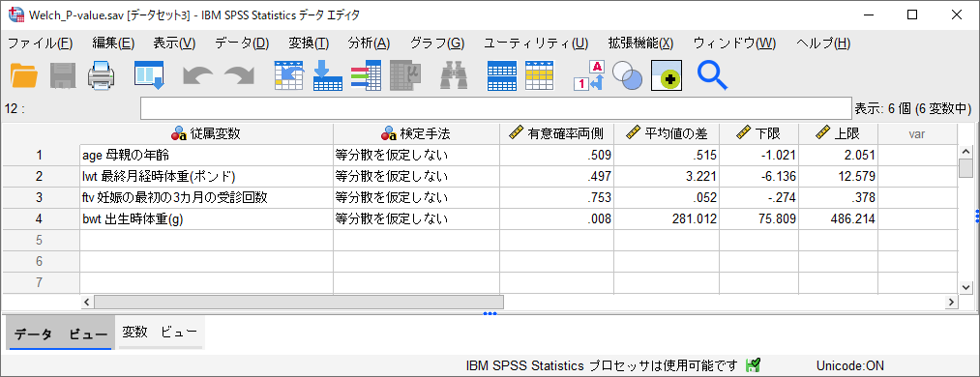
Task: Open Variables info toolbar icon
Action: coord(366,75)
